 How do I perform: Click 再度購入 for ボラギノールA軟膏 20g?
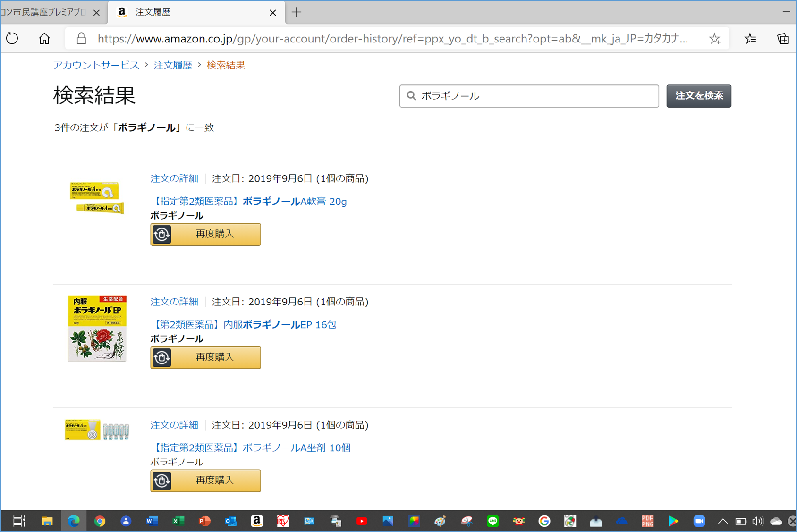[205, 234]
